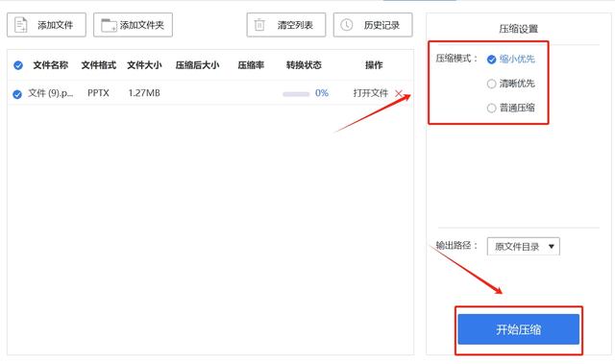
Task: Click the 添加文件夹 button
Action: 133,25
